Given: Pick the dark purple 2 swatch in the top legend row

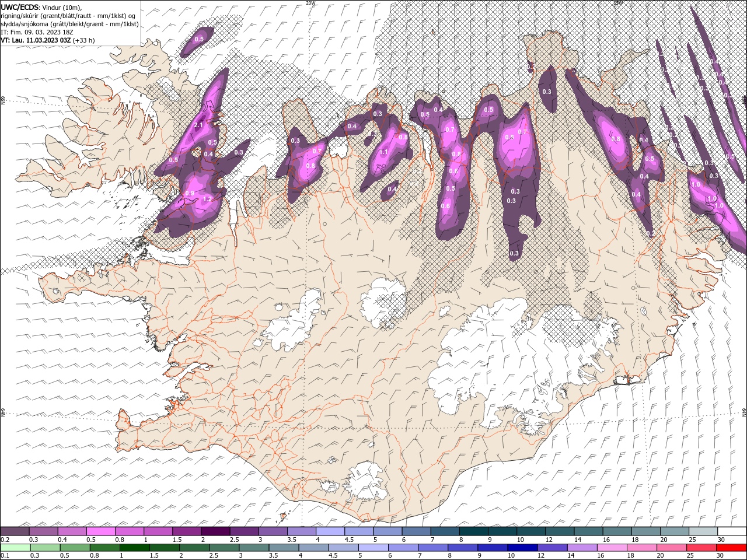Looking at the screenshot, I should pos(215,531).
